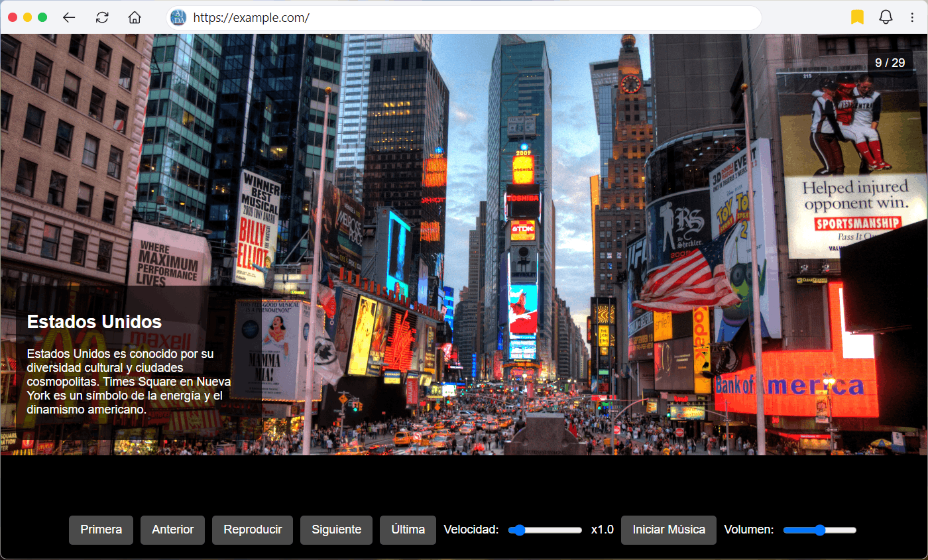928x560 pixels.
Task: Click the Volumen: label
Action: pyautogui.click(x=749, y=530)
